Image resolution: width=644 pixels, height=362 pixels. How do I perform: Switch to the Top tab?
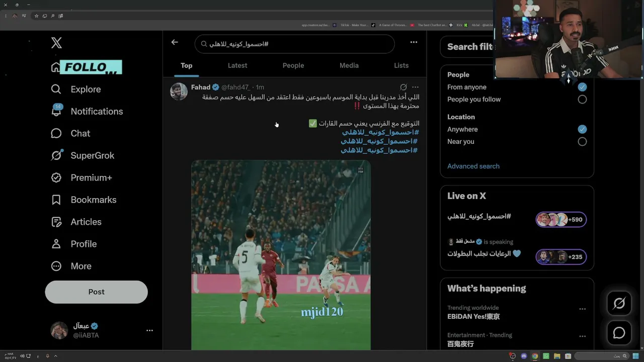point(187,65)
